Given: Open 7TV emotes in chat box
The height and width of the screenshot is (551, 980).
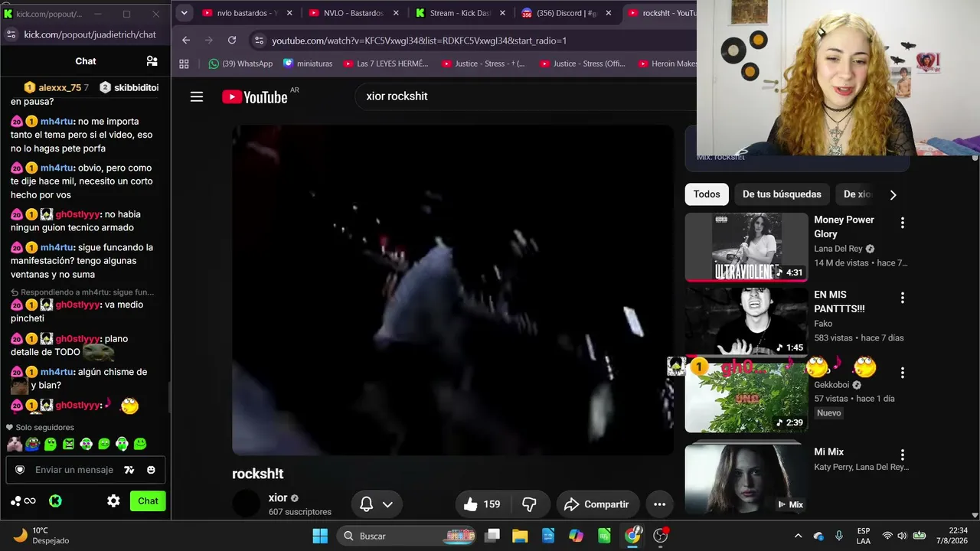Looking at the screenshot, I should (129, 470).
